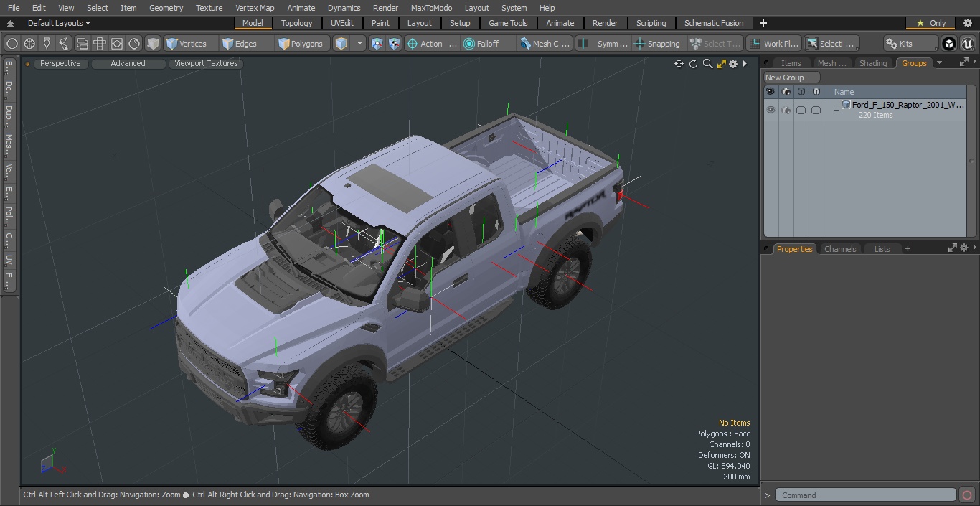Screen dimensions: 980x506
Task: Check the first checkbox in Ford group row
Action: pyautogui.click(x=801, y=110)
